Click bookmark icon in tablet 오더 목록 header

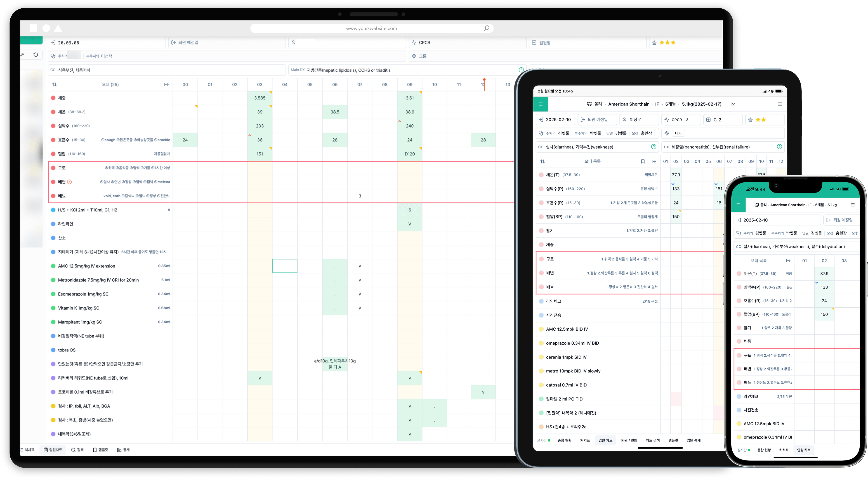tap(643, 161)
